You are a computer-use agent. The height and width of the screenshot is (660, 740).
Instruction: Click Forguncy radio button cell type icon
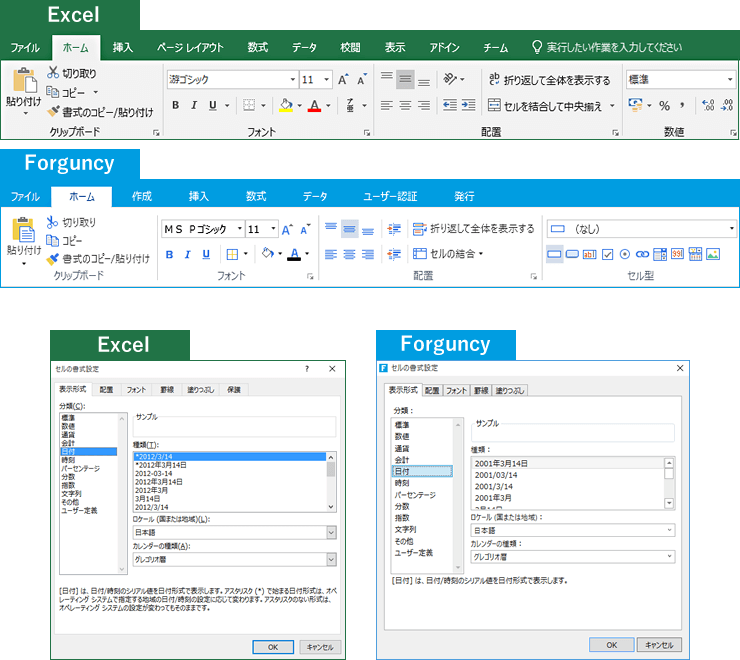coord(625,254)
